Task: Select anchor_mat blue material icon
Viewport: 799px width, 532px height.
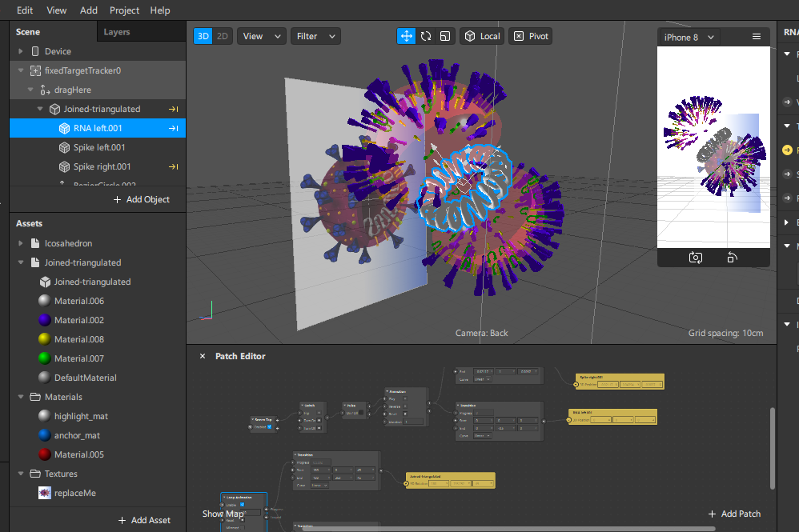Action: click(45, 435)
